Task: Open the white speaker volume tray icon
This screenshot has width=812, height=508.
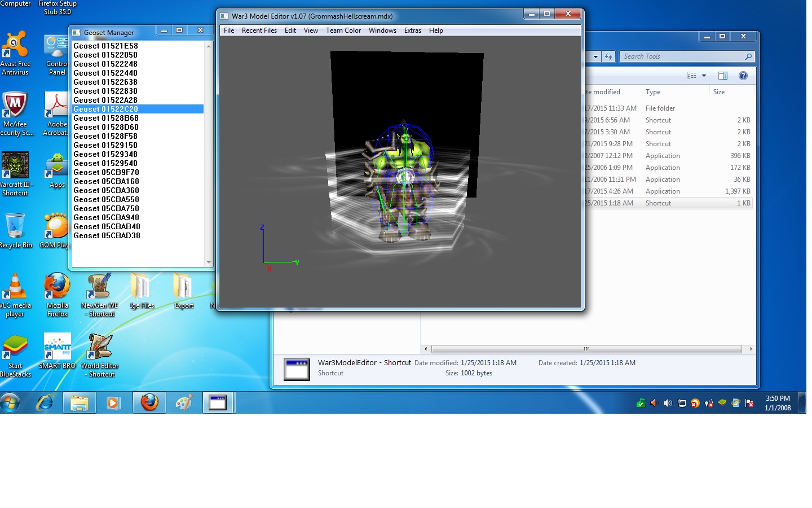Action: [668, 403]
